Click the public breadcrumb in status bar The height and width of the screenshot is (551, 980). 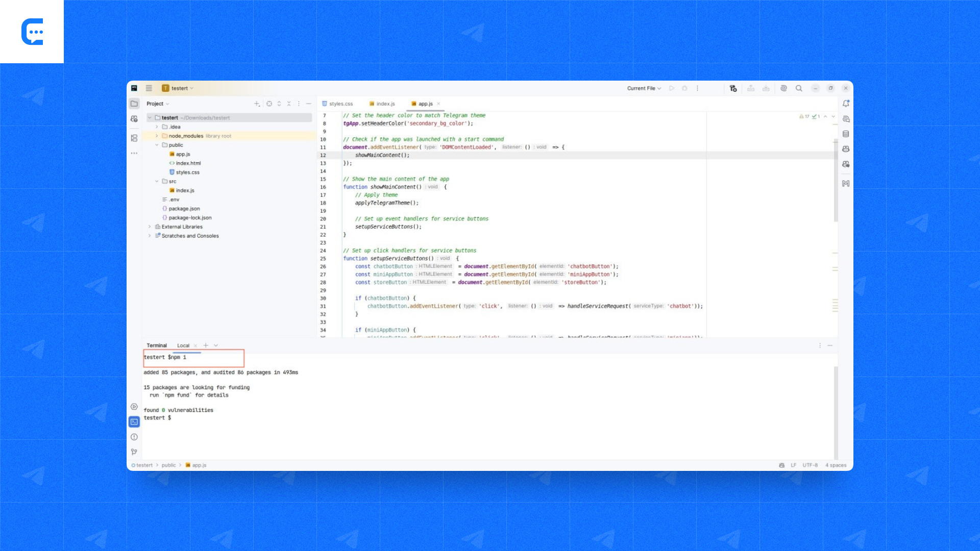coord(168,465)
